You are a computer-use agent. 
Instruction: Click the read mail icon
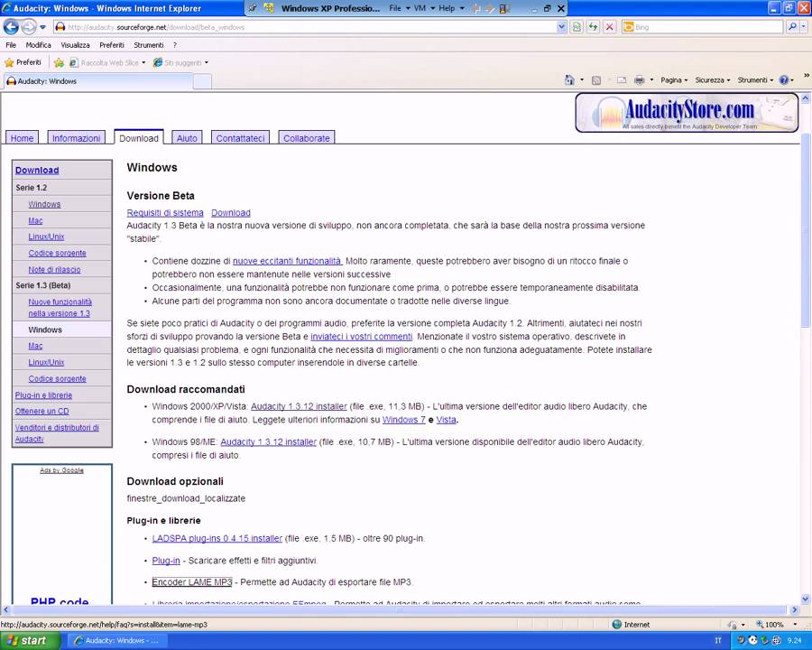coord(622,79)
